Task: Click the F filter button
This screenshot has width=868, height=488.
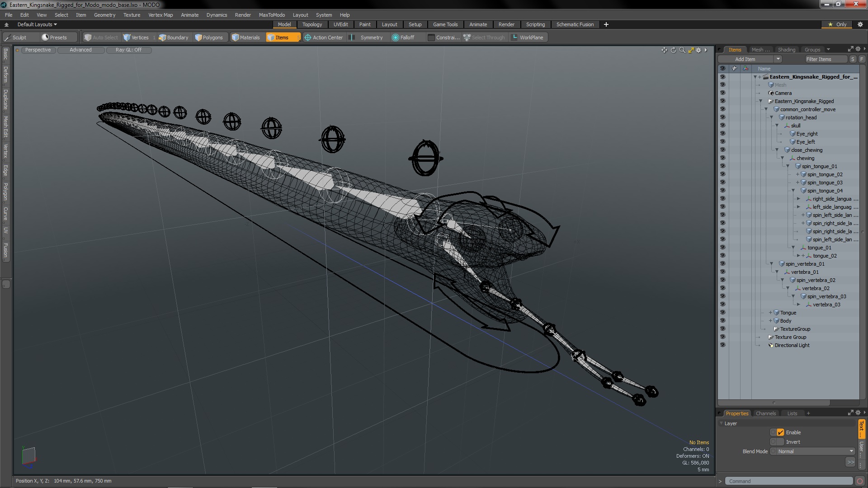Action: 862,59
